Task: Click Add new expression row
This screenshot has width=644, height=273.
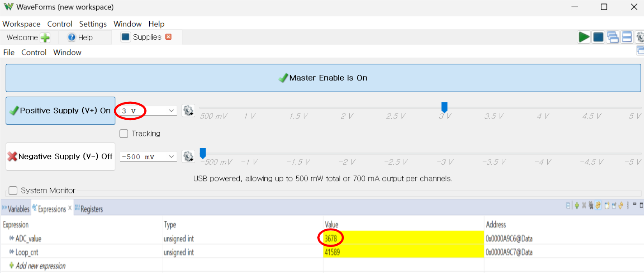Action: point(41,266)
